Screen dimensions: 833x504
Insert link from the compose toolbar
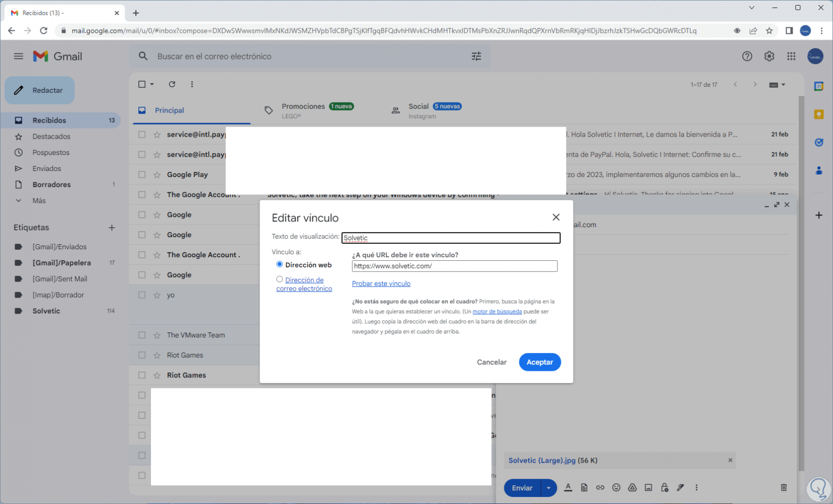click(600, 487)
